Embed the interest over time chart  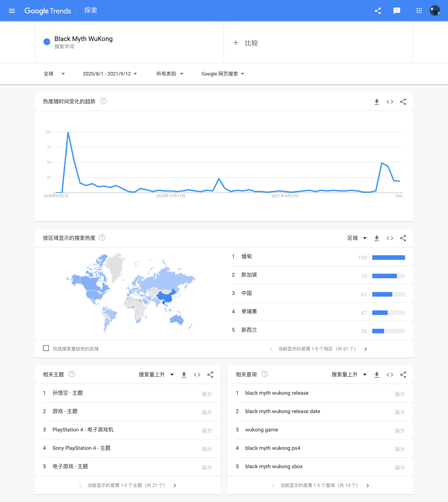(x=390, y=102)
